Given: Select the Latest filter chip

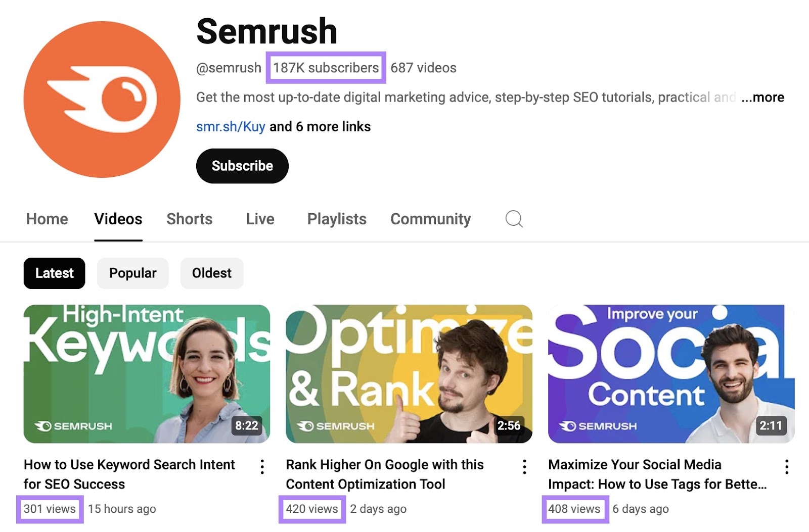Looking at the screenshot, I should (54, 273).
